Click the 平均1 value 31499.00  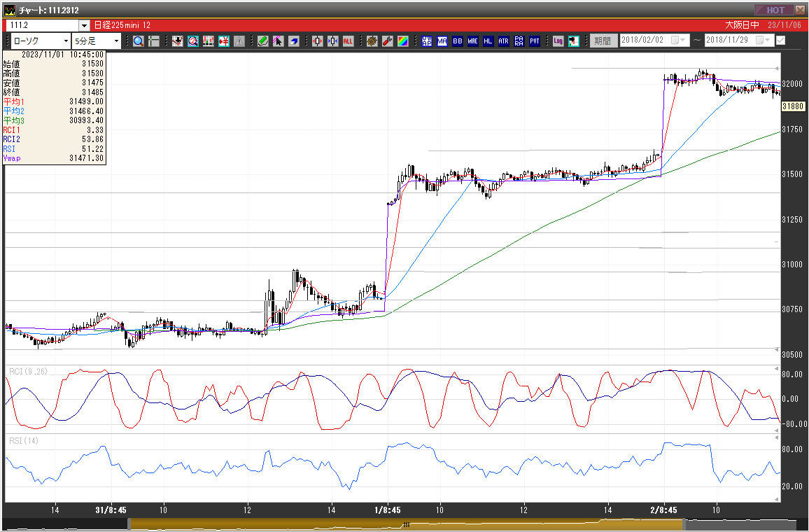click(86, 101)
